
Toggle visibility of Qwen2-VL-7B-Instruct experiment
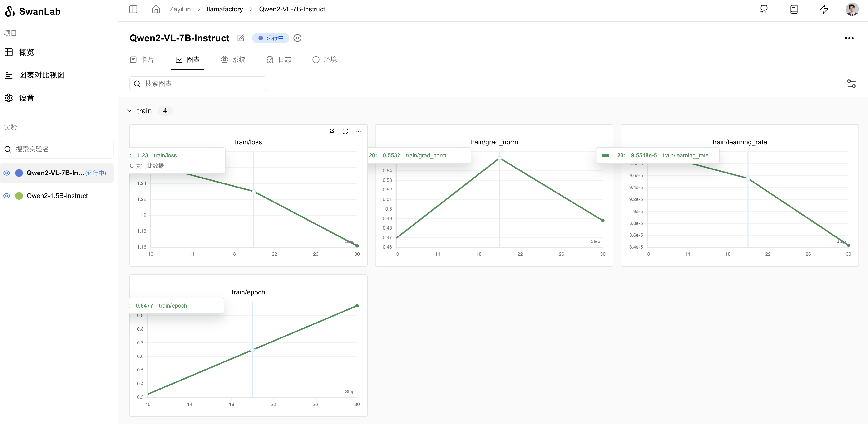[x=7, y=173]
